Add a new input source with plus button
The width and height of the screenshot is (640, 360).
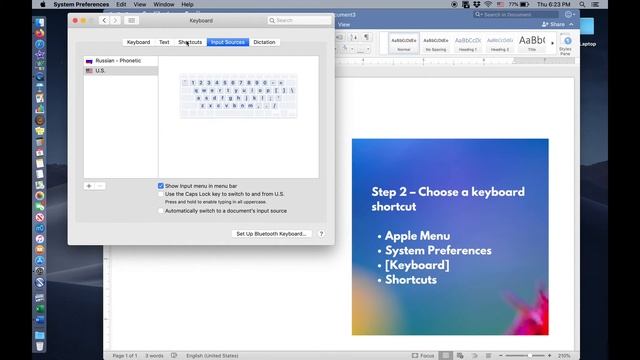(x=89, y=186)
